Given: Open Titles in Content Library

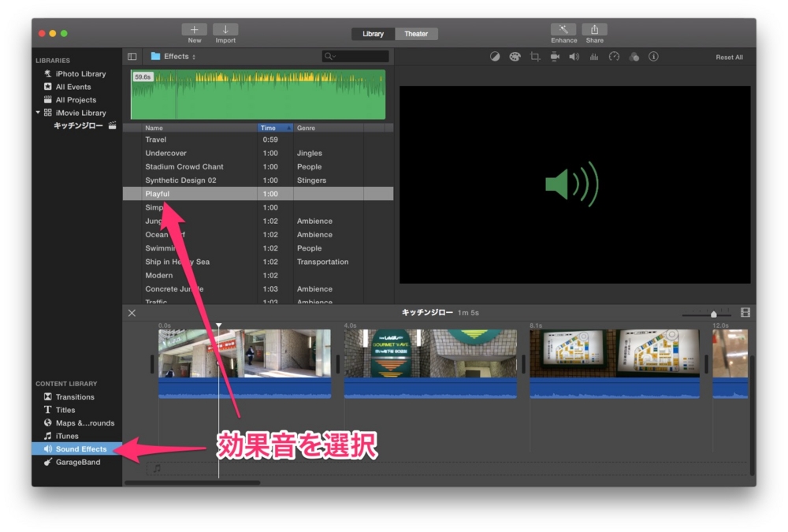Looking at the screenshot, I should [x=59, y=410].
